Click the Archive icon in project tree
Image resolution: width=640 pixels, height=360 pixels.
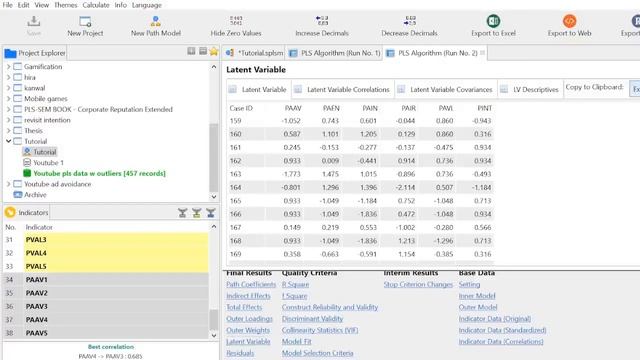pyautogui.click(x=18, y=195)
